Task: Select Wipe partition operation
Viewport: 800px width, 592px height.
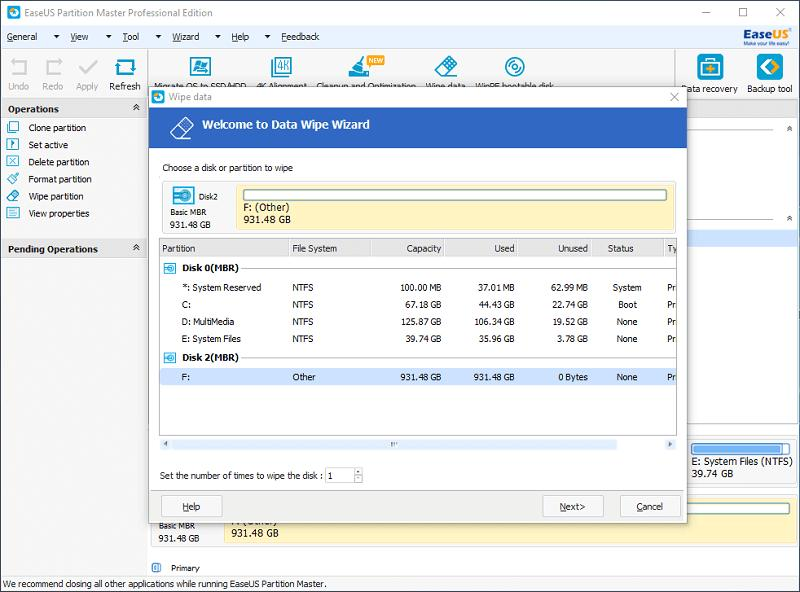Action: [56, 196]
